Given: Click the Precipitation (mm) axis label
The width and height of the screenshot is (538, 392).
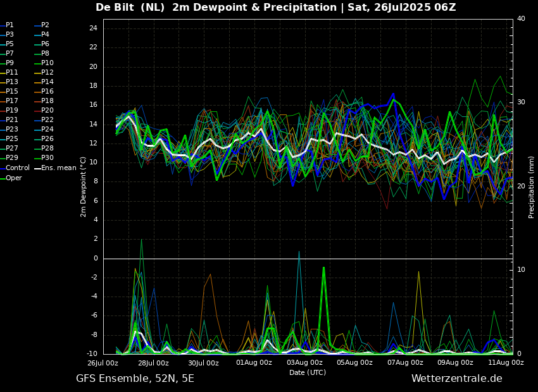Looking at the screenshot, I should [x=531, y=187].
